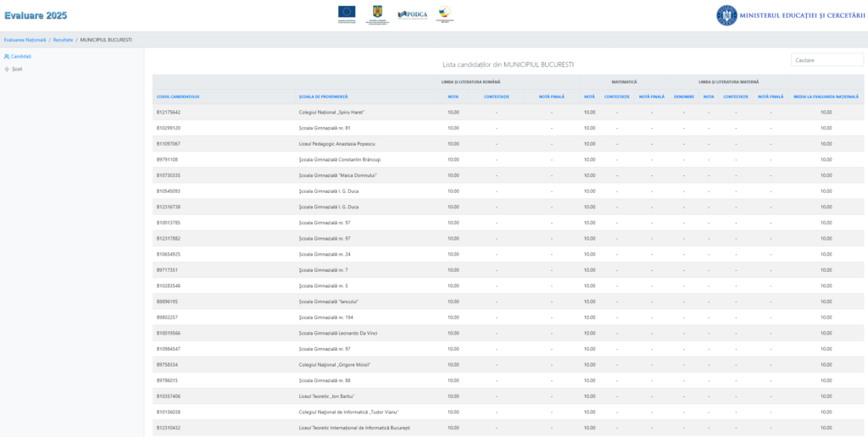
Task: Go to Rezultate breadcrumb link
Action: tap(63, 40)
